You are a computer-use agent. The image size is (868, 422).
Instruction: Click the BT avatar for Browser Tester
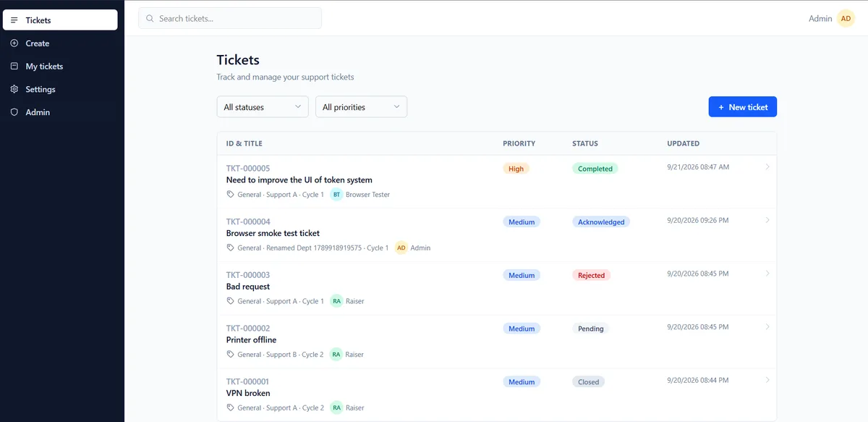coord(336,194)
